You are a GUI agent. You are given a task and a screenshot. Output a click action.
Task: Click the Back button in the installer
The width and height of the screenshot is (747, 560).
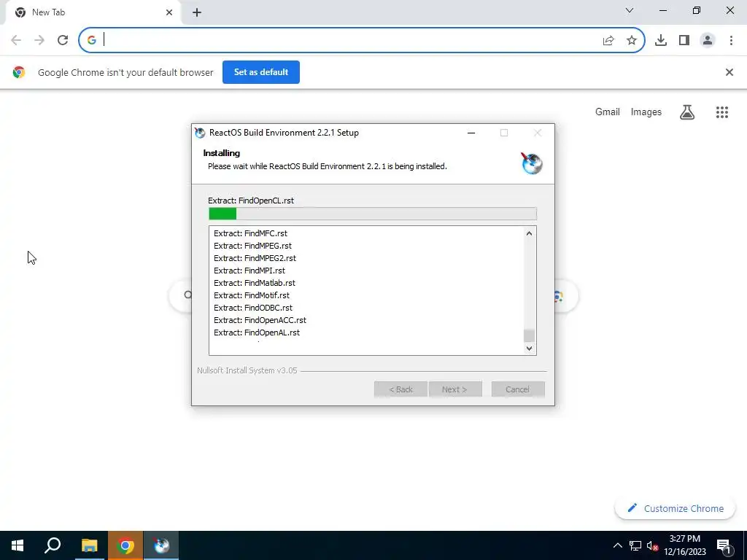[400, 389]
